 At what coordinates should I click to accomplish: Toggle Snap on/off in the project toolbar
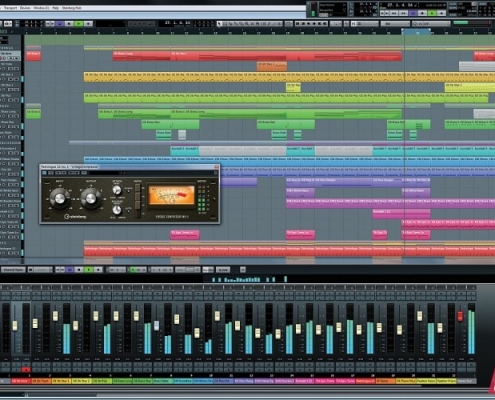pyautogui.click(x=354, y=24)
